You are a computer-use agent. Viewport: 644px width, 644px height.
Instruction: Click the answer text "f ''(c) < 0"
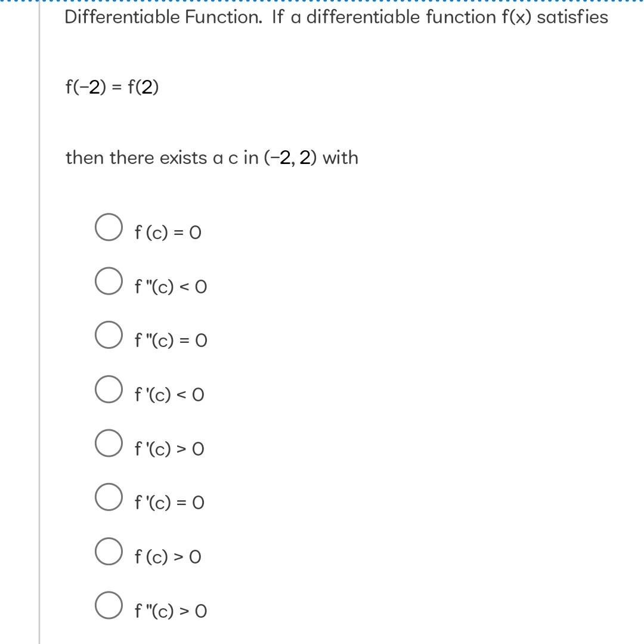tap(171, 287)
